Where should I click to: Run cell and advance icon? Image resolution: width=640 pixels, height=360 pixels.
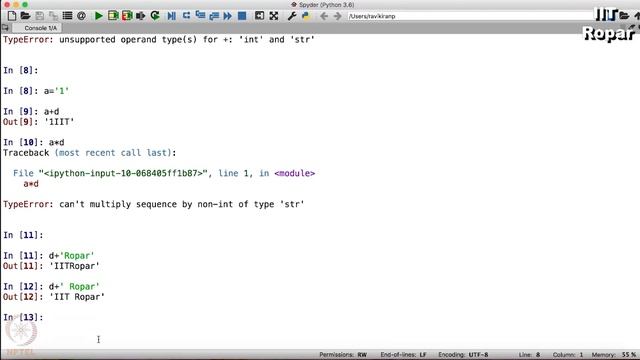point(127,16)
